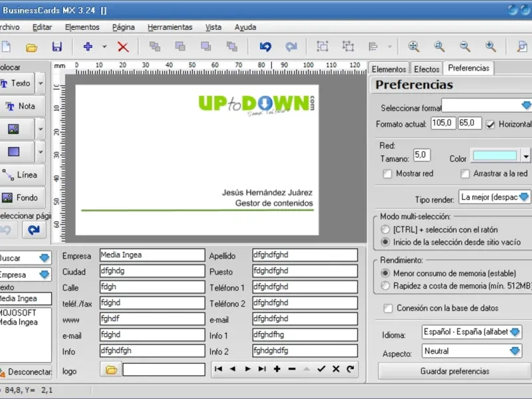Switch to the Elementos tab
Image resolution: width=532 pixels, height=399 pixels.
(x=389, y=69)
